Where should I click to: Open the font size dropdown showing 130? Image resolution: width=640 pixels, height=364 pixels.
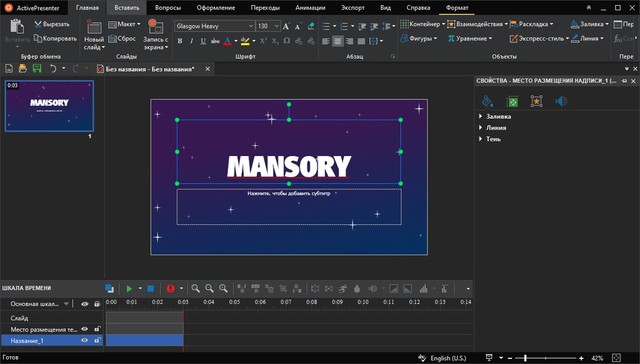277,26
